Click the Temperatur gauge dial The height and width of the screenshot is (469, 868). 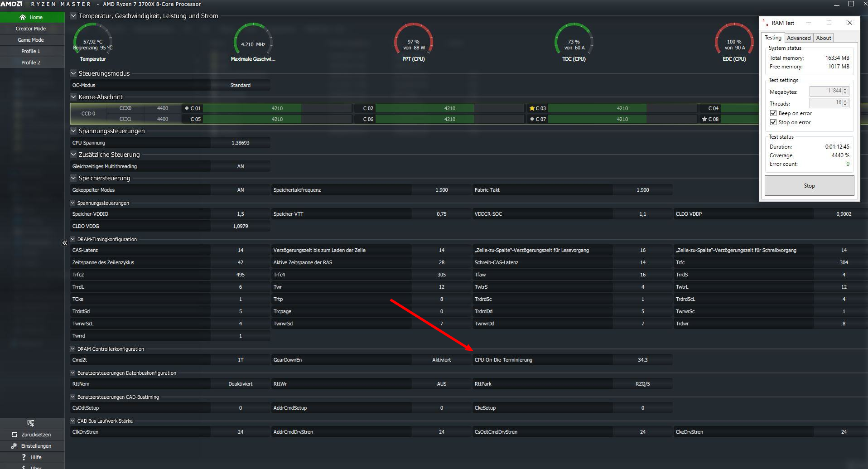[x=93, y=41]
